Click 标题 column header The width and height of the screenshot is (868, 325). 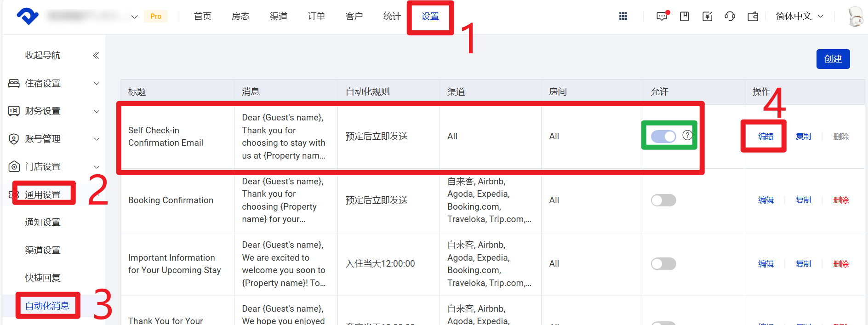[137, 91]
